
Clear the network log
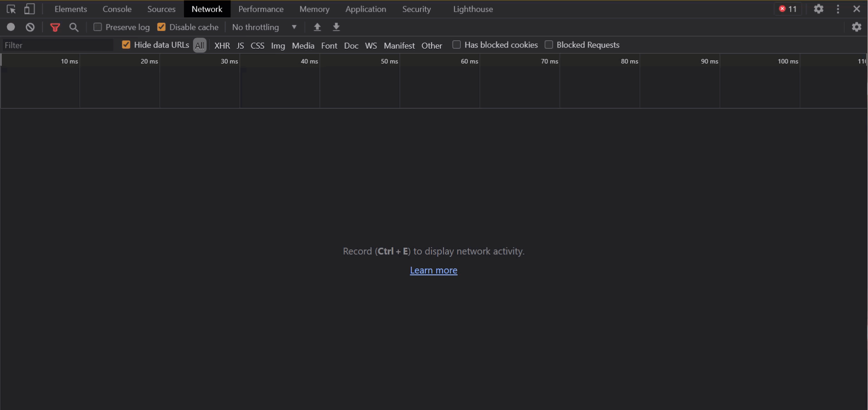click(x=30, y=27)
